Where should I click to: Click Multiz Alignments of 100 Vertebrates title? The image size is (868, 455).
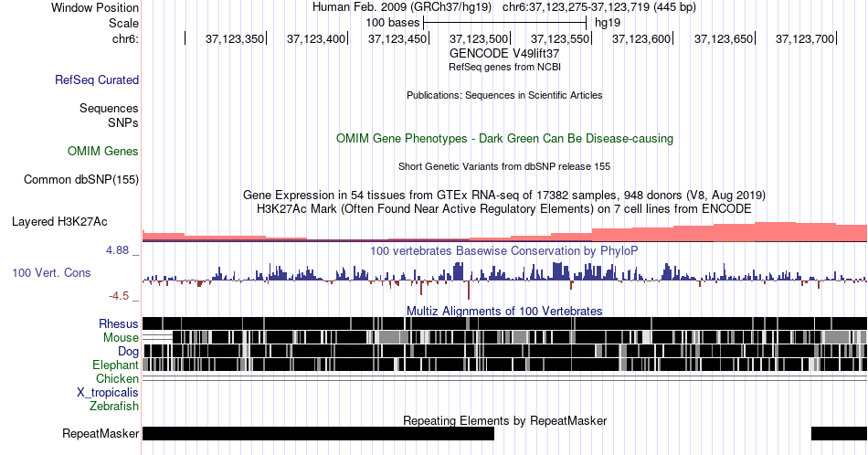coord(504,311)
